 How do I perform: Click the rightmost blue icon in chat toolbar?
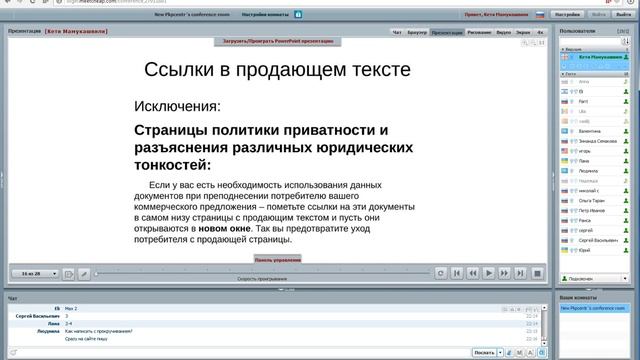click(542, 352)
